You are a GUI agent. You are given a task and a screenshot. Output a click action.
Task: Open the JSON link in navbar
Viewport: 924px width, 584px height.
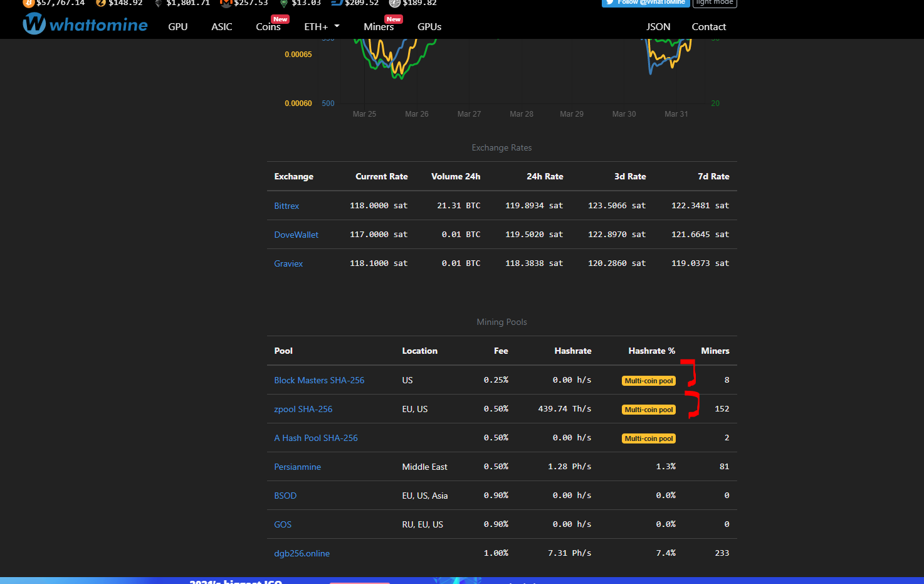pos(658,27)
